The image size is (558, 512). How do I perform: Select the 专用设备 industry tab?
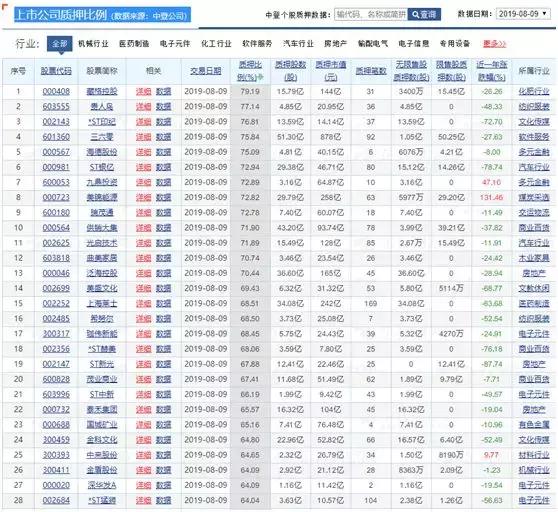pos(455,44)
